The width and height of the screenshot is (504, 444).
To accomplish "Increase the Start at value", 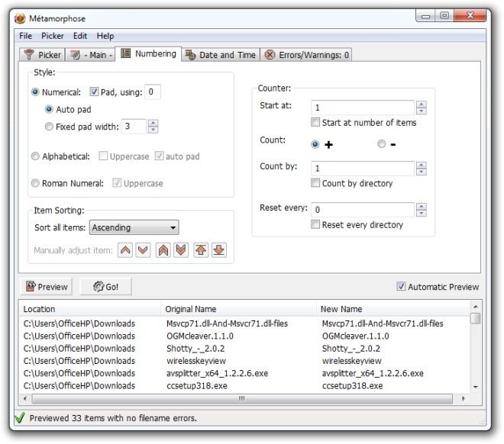I will (x=421, y=104).
